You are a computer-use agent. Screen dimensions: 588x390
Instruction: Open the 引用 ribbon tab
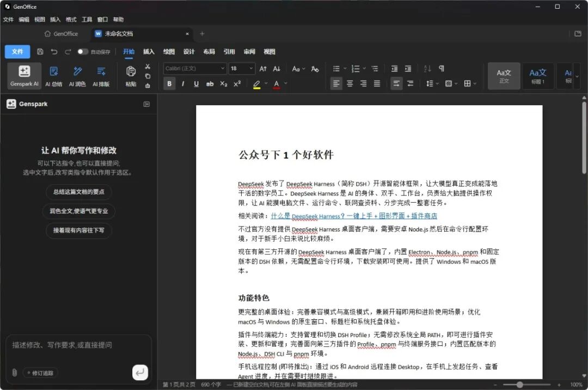[229, 52]
